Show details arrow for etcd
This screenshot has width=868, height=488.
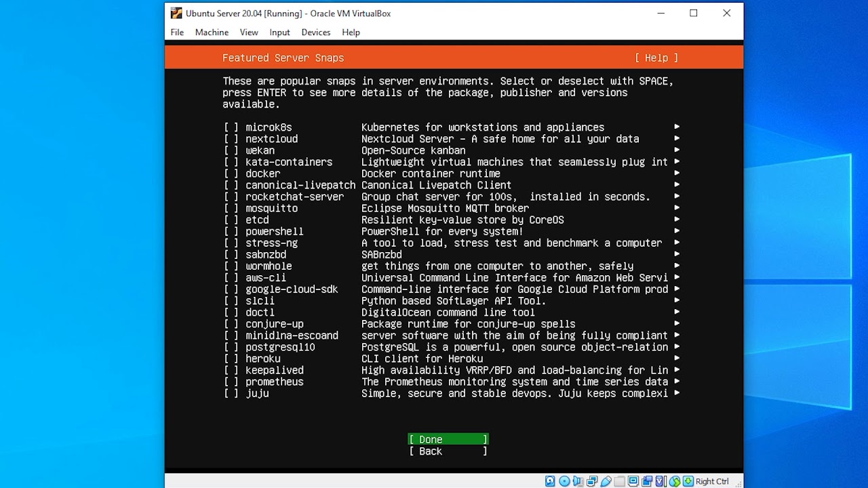click(x=676, y=220)
